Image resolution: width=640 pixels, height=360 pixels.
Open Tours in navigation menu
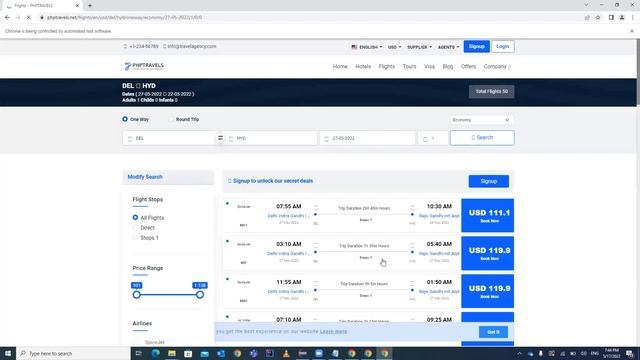point(409,67)
